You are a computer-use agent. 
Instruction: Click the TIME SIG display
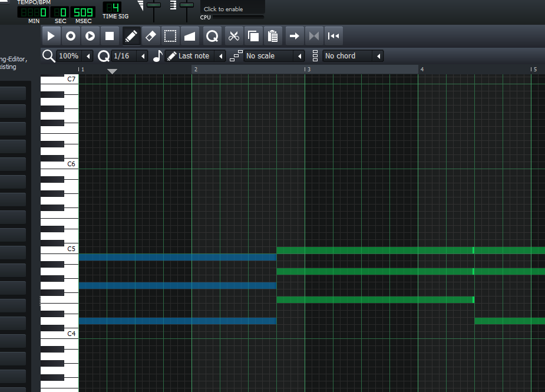(113, 8)
